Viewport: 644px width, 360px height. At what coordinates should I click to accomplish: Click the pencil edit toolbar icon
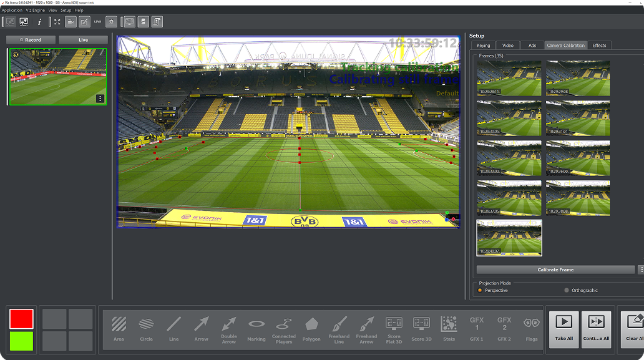(x=84, y=22)
